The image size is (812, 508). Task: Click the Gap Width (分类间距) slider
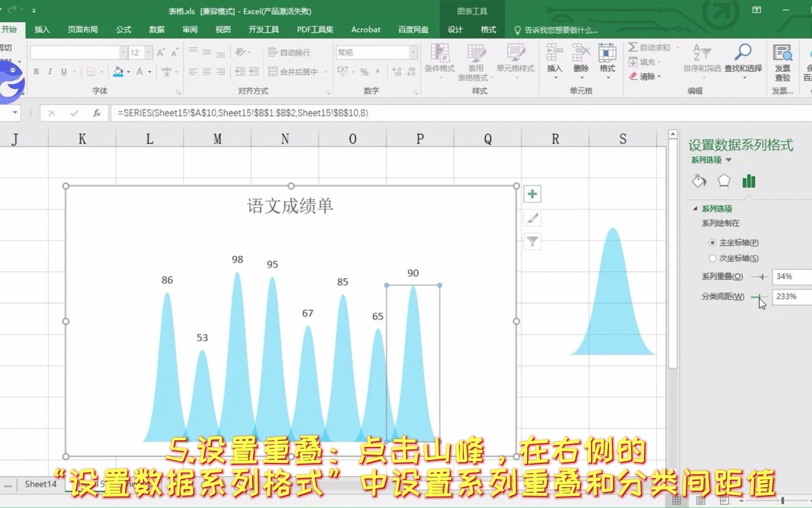[759, 297]
